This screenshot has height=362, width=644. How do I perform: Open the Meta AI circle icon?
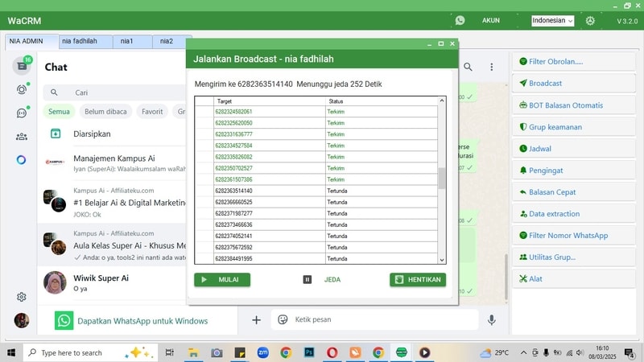pos(22,160)
